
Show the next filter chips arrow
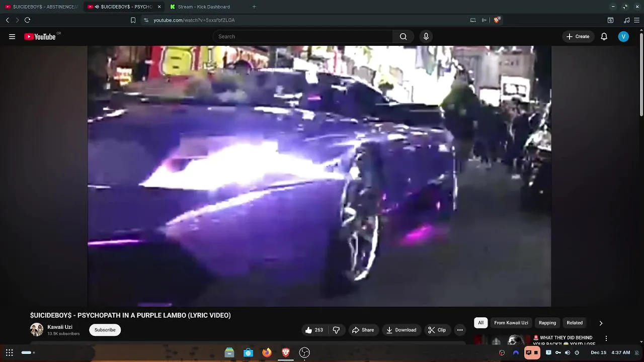tap(601, 323)
